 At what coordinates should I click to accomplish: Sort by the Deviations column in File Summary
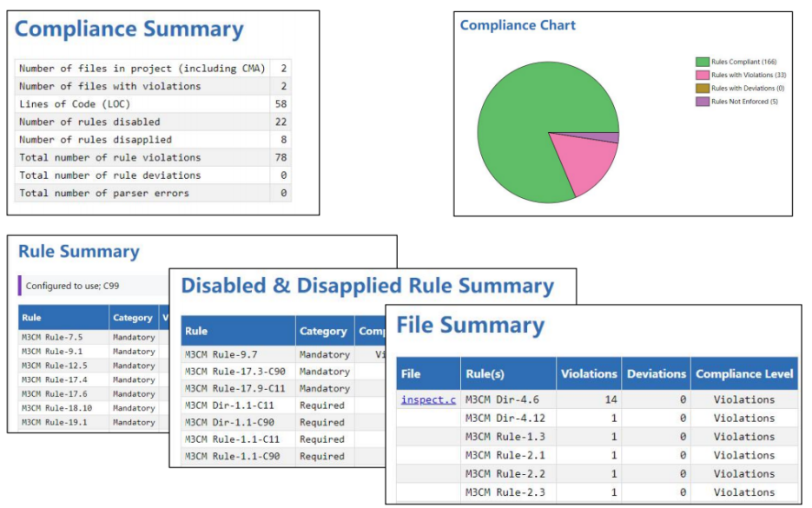[656, 373]
